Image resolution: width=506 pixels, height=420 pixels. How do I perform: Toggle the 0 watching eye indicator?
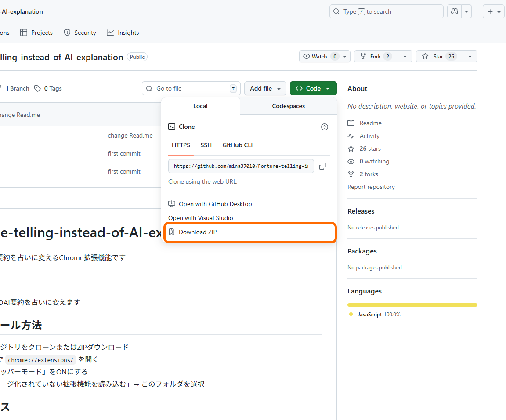click(351, 161)
